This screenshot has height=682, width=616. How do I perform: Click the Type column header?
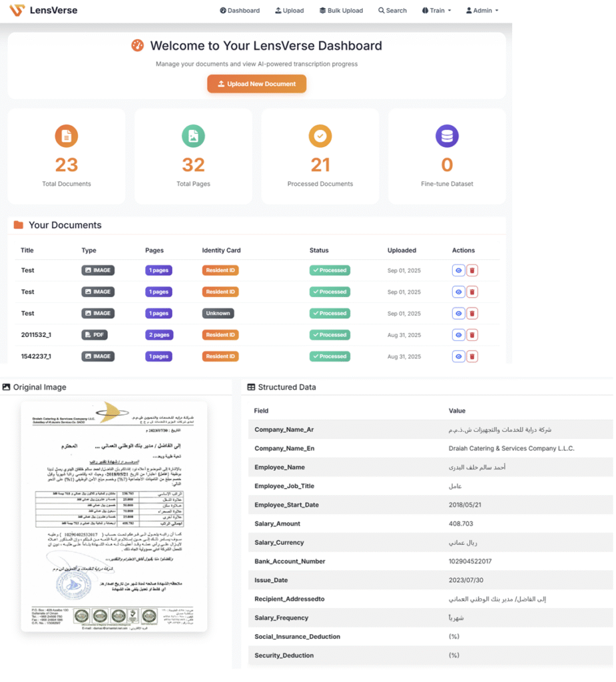89,250
